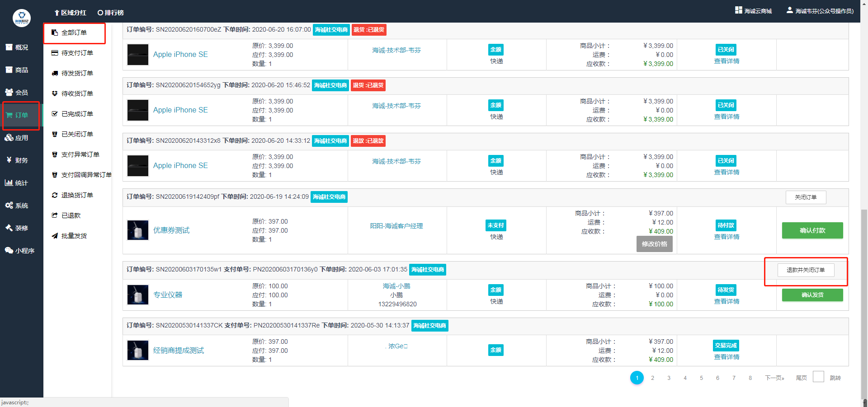
Task: Select the 订单 cart icon in sidebar
Action: click(9, 115)
